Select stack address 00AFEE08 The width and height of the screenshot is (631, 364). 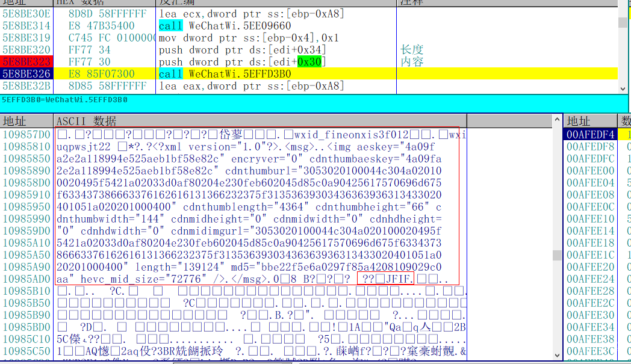pyautogui.click(x=590, y=195)
